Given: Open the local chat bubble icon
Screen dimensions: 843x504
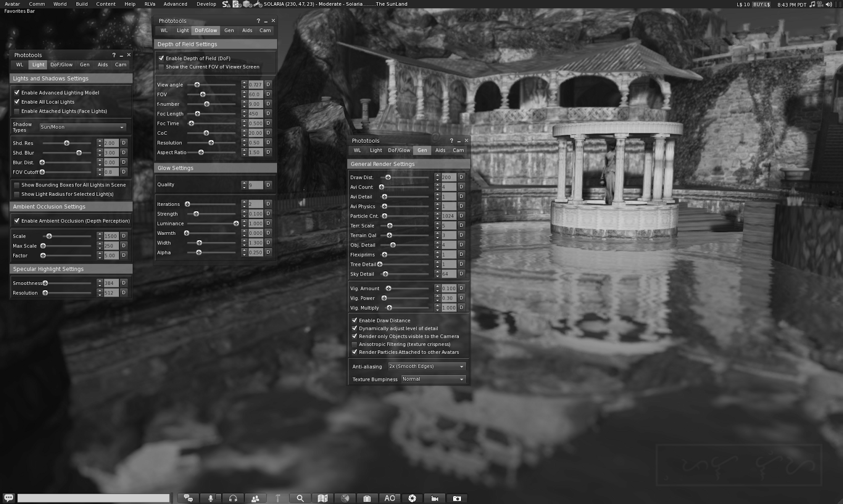Looking at the screenshot, I should click(8, 498).
